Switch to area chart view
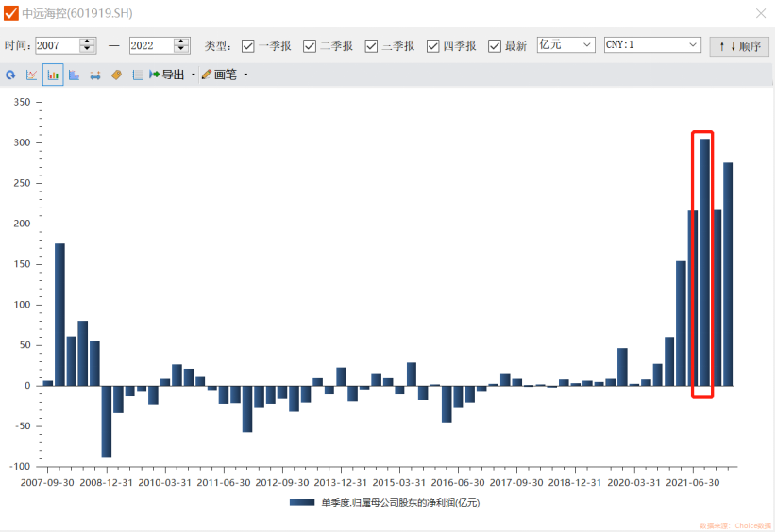776x532 pixels. (75, 75)
